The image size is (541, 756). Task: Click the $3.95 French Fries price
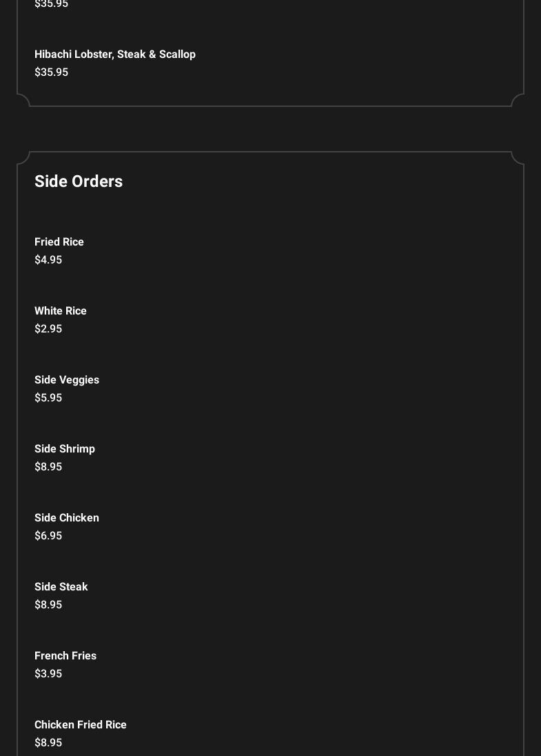[x=48, y=673]
